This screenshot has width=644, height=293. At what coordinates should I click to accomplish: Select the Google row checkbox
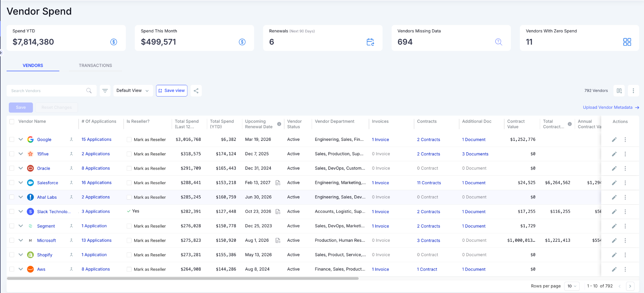[12, 139]
